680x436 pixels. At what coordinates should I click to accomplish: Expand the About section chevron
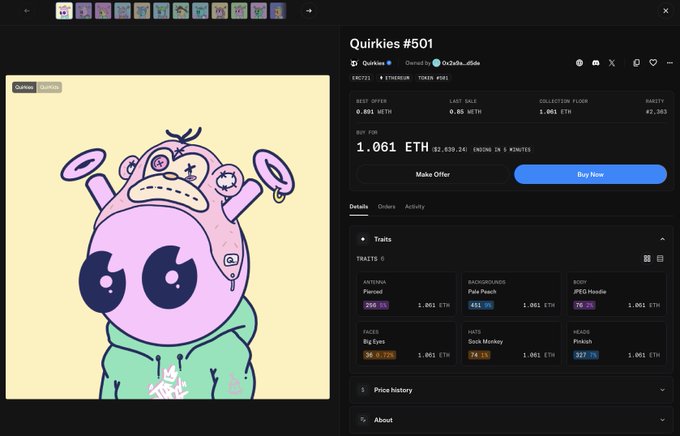pos(662,420)
